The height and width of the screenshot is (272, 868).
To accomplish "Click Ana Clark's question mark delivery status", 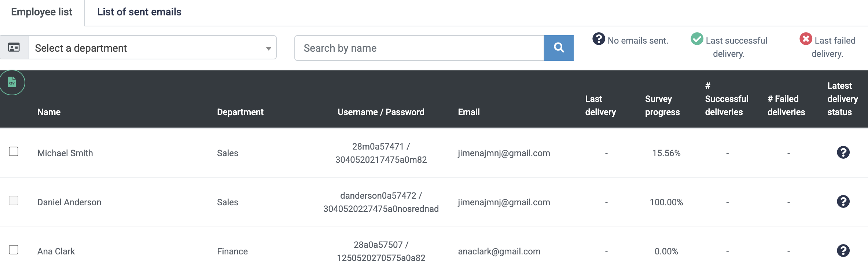I will tap(843, 250).
